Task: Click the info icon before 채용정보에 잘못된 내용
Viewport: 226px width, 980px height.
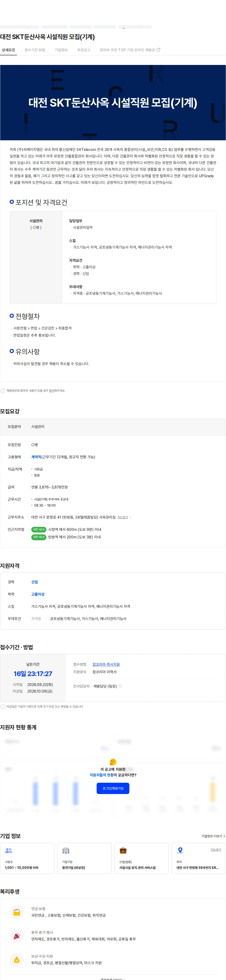Action: tap(3, 391)
